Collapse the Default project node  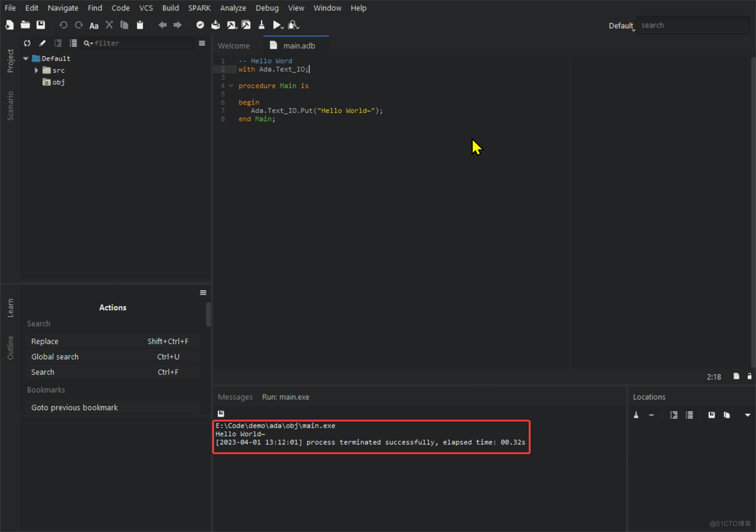pos(26,58)
